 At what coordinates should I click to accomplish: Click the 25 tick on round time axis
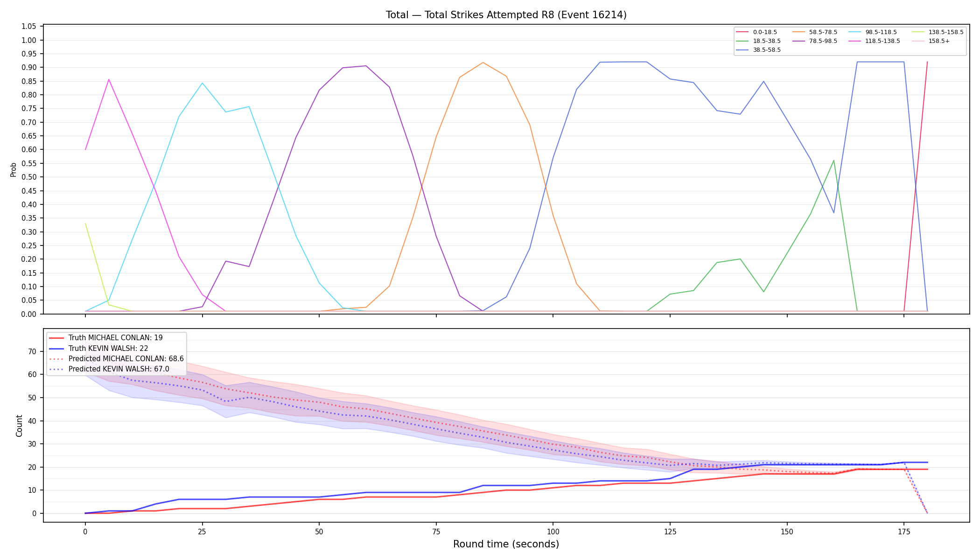pyautogui.click(x=202, y=532)
